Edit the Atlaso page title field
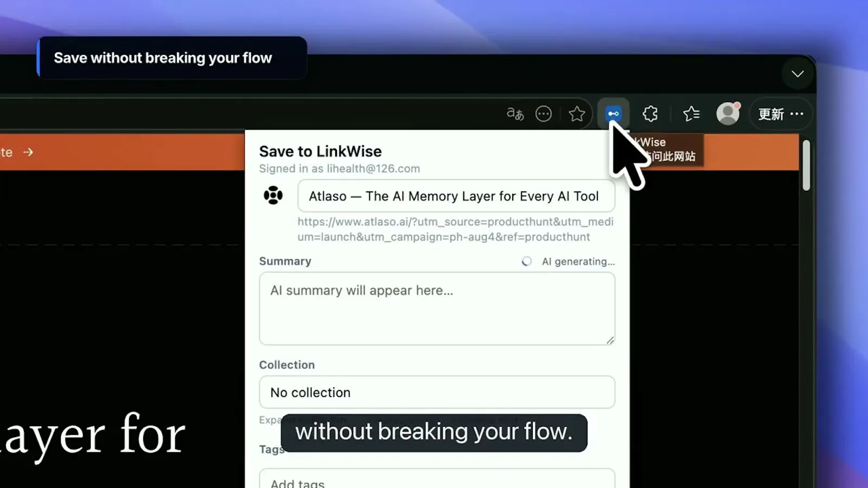 456,196
